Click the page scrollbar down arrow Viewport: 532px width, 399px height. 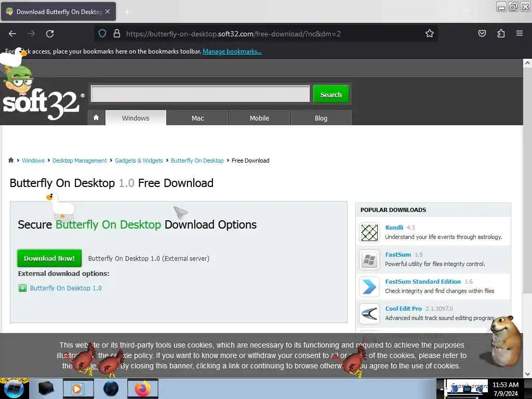click(527, 374)
